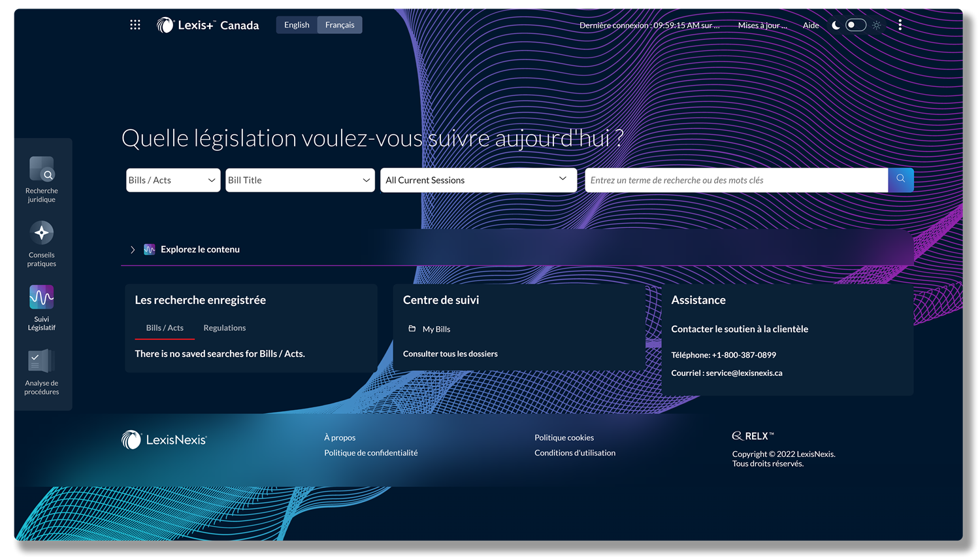Switch to the Regulations tab
This screenshot has width=980, height=557.
tap(224, 328)
